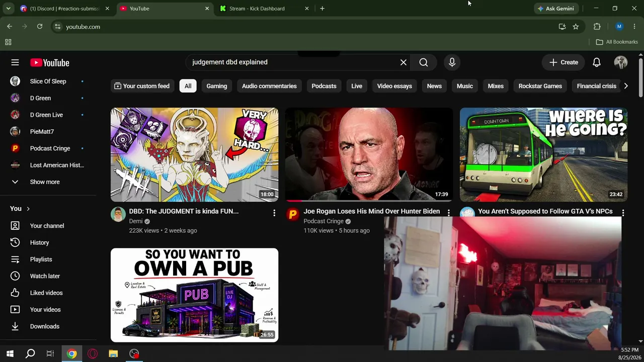Screen dimensions: 644x362
Task: Open the browser Extensions menu
Action: (597, 27)
